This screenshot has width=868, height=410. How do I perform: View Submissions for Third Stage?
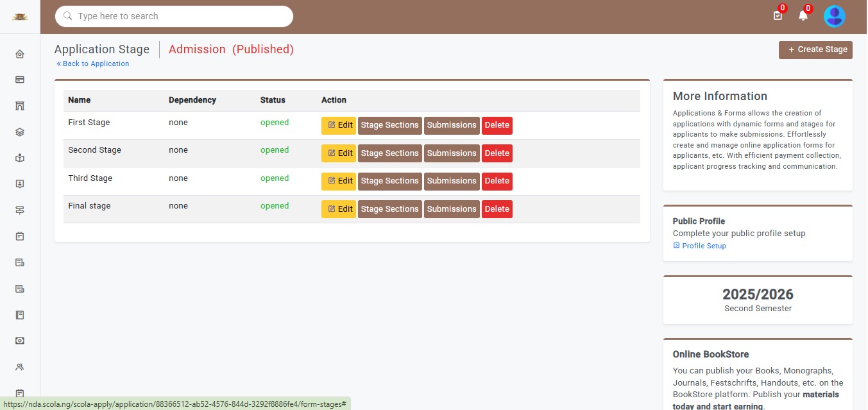452,182
